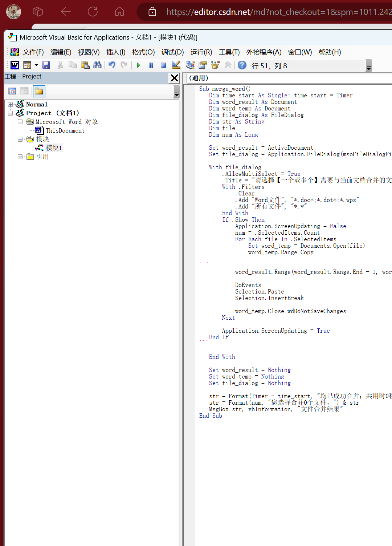This screenshot has width=392, height=546.
Task: Click the browser profile avatar
Action: pos(13,12)
